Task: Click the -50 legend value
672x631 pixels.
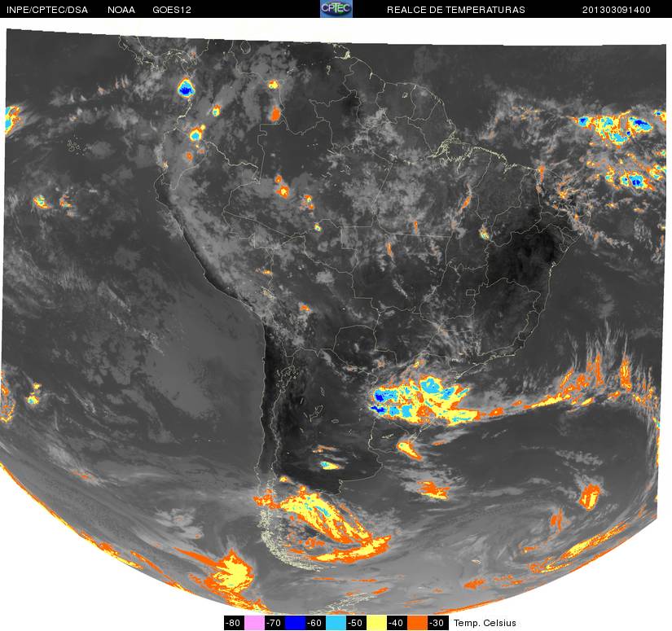Action: [357, 623]
